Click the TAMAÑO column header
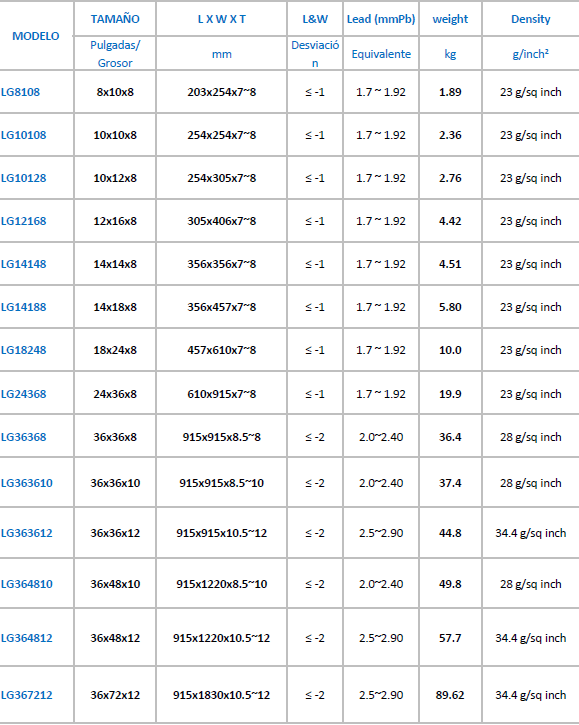The image size is (579, 725). [115, 19]
